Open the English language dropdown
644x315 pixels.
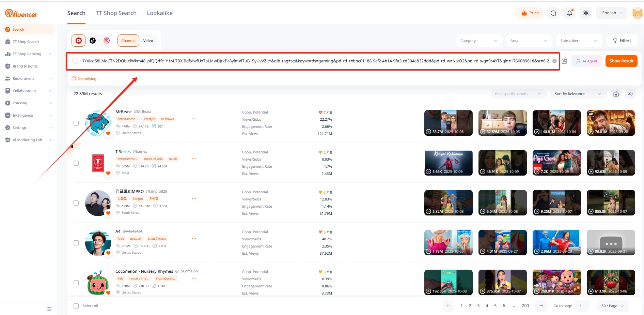point(612,13)
